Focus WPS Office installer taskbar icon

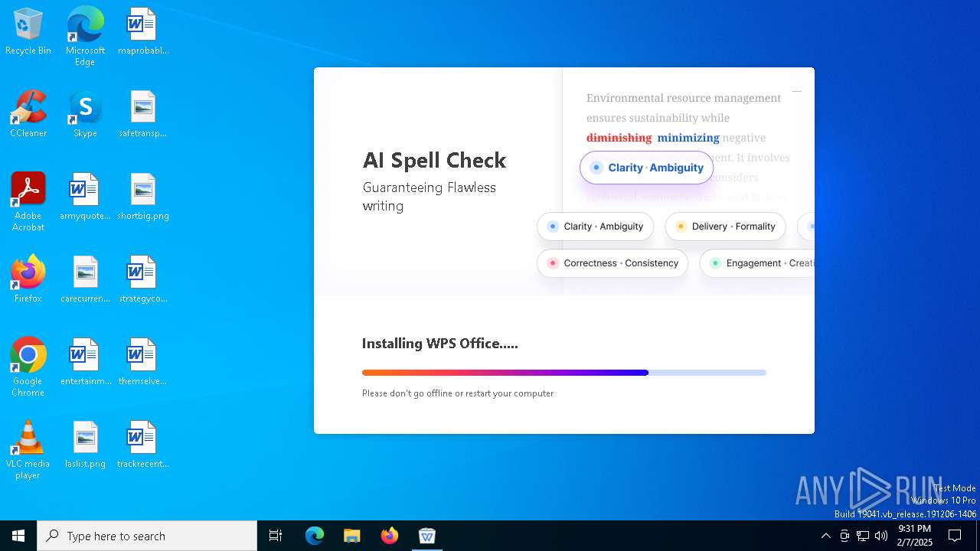coord(426,536)
